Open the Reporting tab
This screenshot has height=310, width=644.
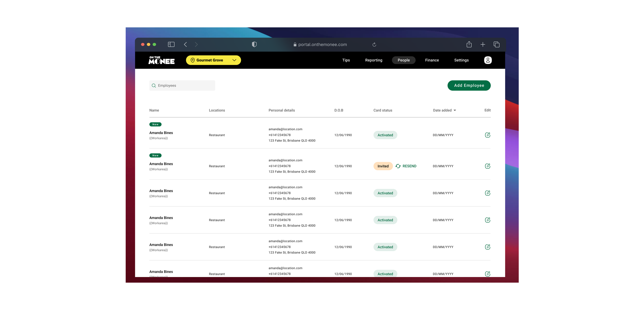374,60
